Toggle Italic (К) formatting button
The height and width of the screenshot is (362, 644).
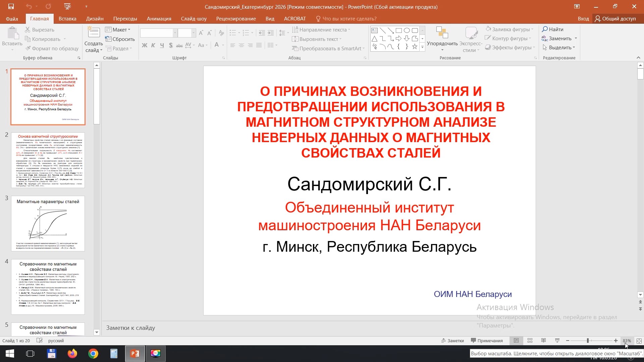[153, 45]
